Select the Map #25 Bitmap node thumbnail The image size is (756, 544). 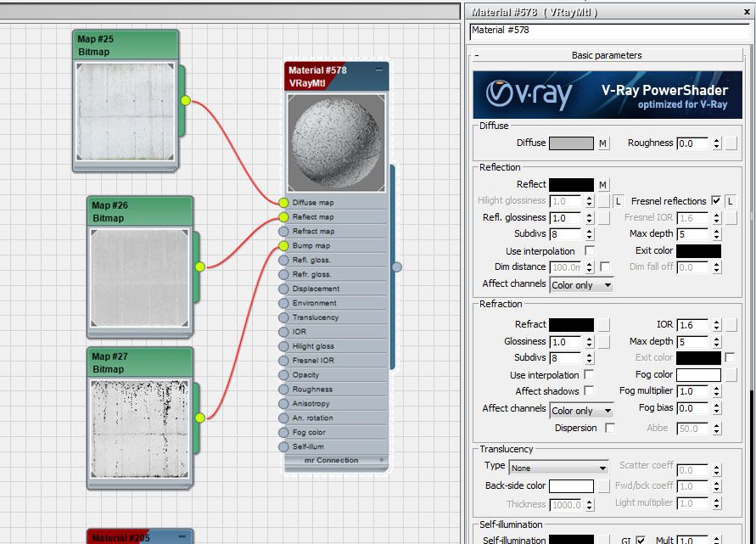pos(126,111)
